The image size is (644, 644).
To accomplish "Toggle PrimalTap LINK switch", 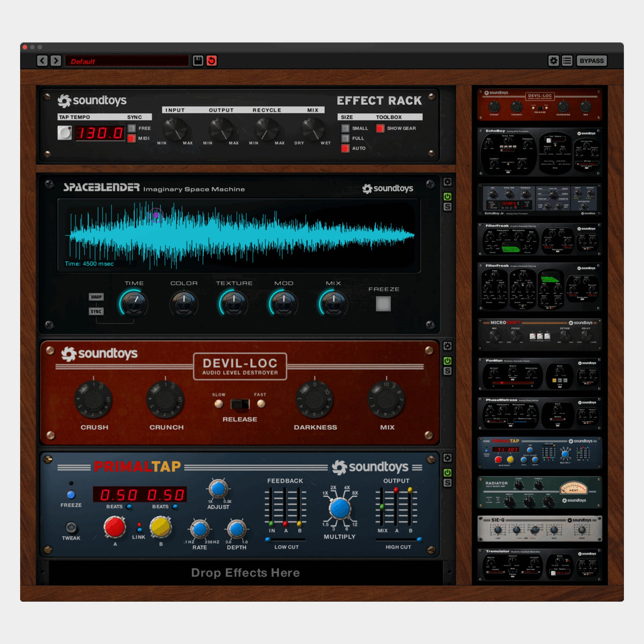I will coord(139,526).
